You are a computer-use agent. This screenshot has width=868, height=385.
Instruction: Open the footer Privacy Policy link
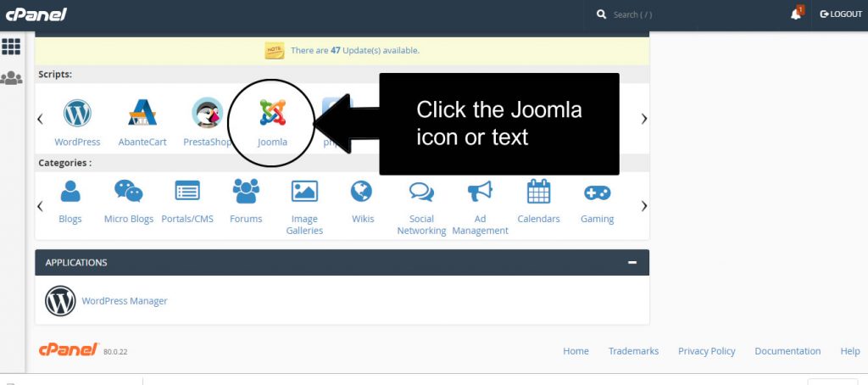tap(706, 351)
